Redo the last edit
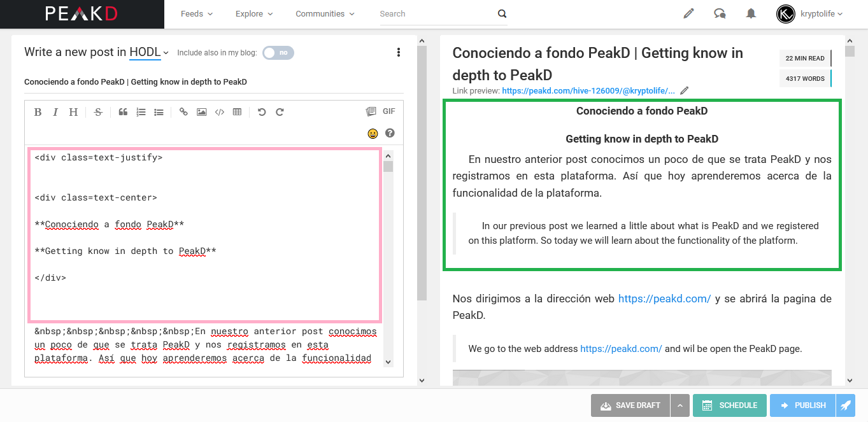The width and height of the screenshot is (868, 422). (x=280, y=112)
